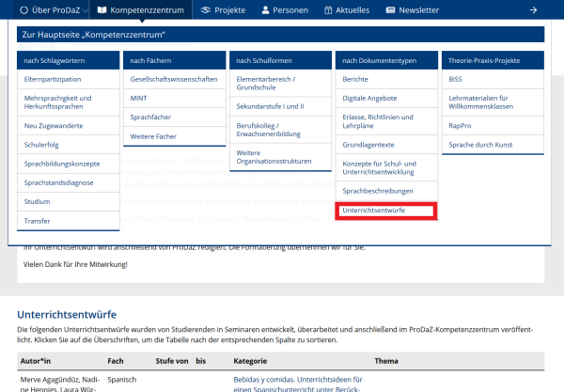Go to Zur Hauptseite Kompetenzzentrum link
The height and width of the screenshot is (392, 564).
pyautogui.click(x=93, y=35)
